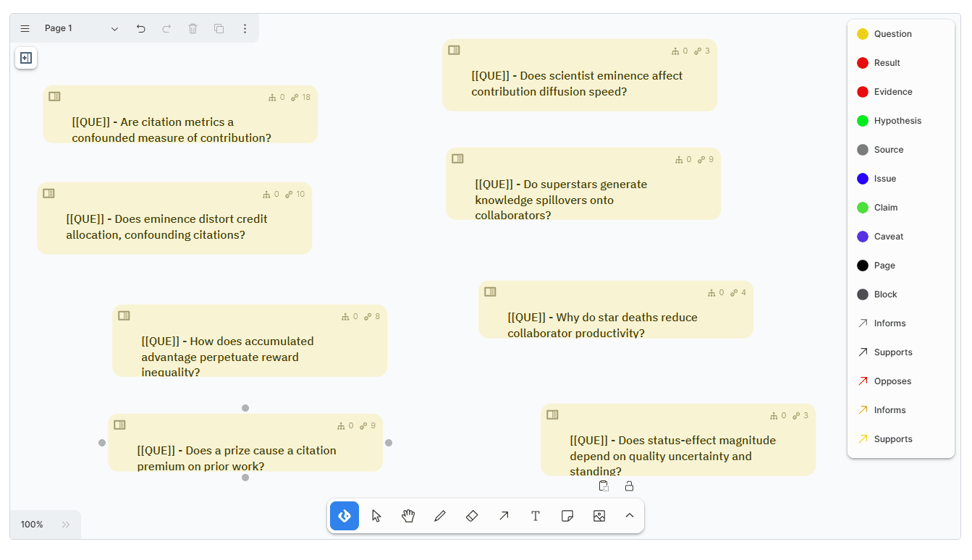Select card 'Are citation metrics a confounded measure'

(x=180, y=114)
